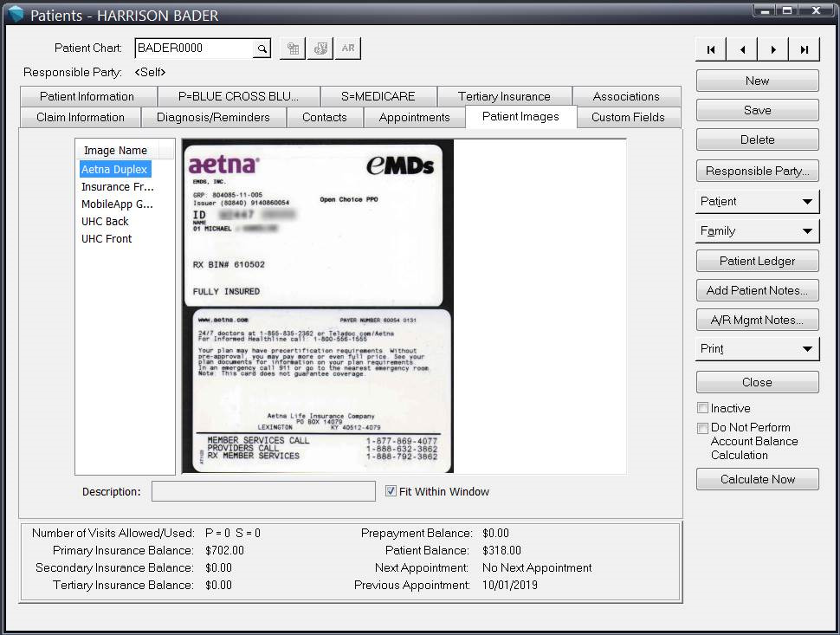
Task: Expand the Patient dropdown
Action: (758, 202)
